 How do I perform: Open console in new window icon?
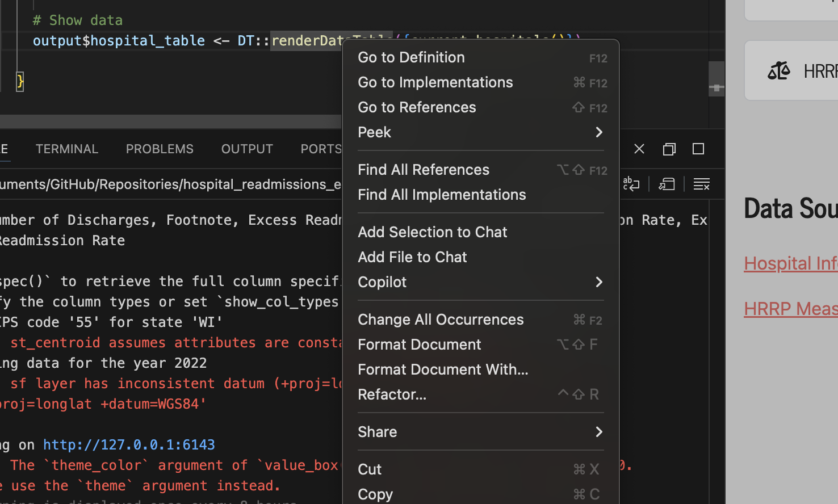pyautogui.click(x=667, y=184)
